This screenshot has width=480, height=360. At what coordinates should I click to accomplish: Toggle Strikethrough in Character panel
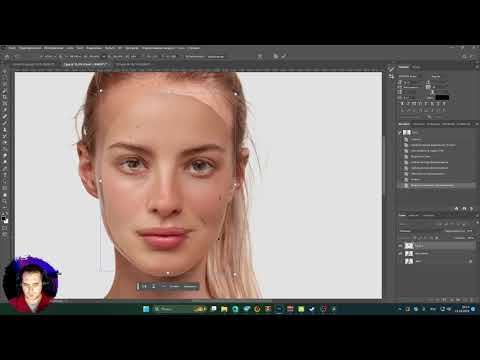click(444, 104)
